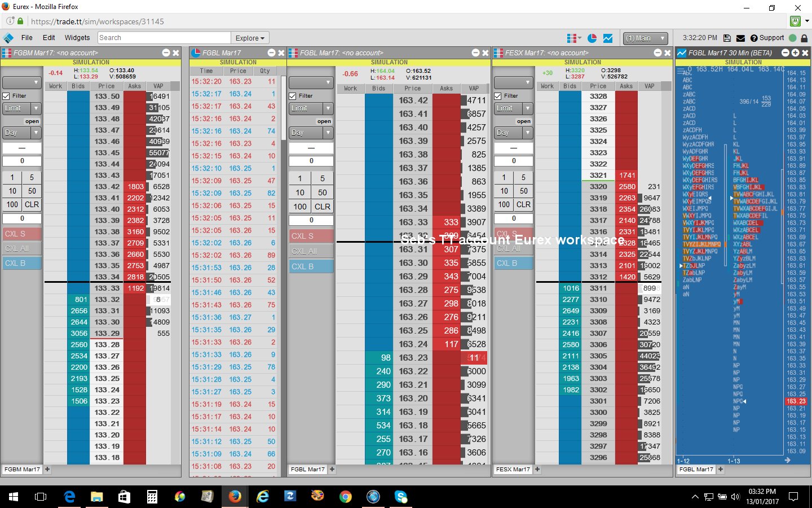Click the chart right arrow navigation icon
812x508 pixels.
787,461
